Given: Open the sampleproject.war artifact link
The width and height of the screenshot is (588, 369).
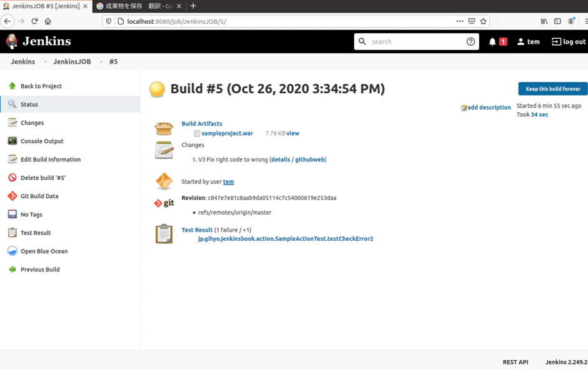Looking at the screenshot, I should 227,133.
